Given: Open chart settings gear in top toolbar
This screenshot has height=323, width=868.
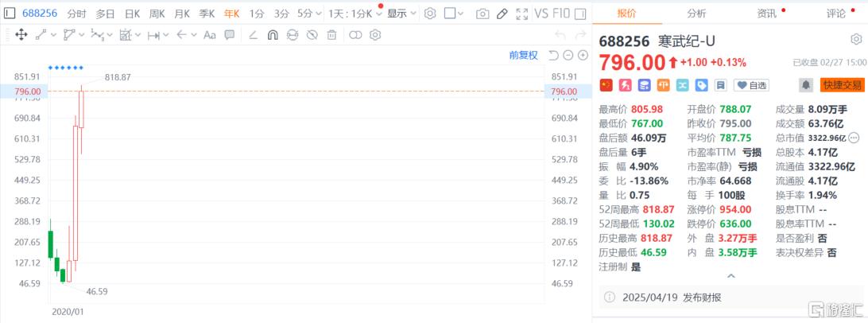Looking at the screenshot, I should (430, 14).
